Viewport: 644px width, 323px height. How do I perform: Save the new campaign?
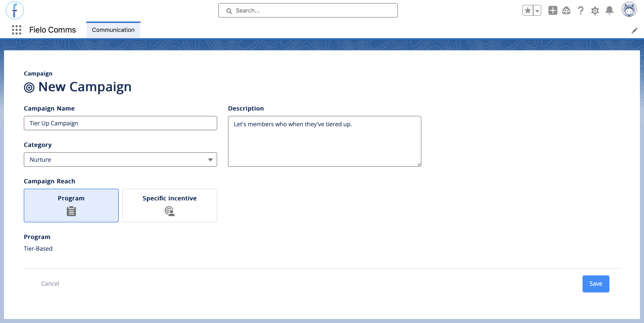tap(596, 284)
